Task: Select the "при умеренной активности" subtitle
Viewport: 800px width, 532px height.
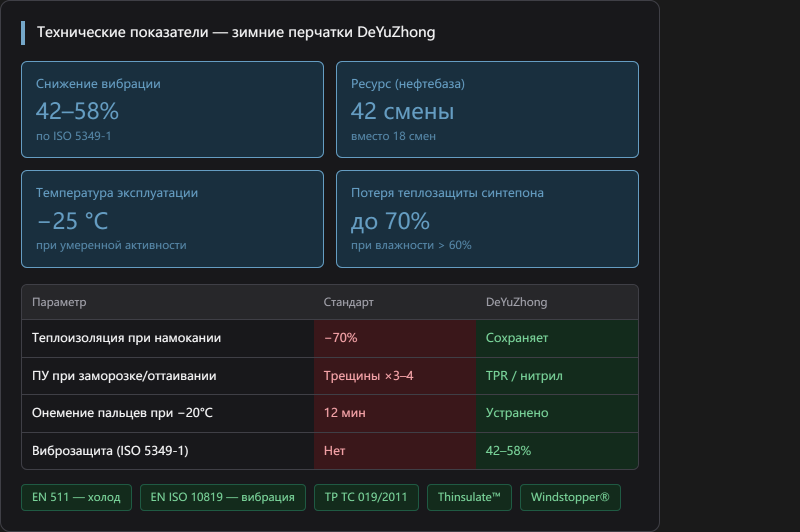Action: [111, 245]
